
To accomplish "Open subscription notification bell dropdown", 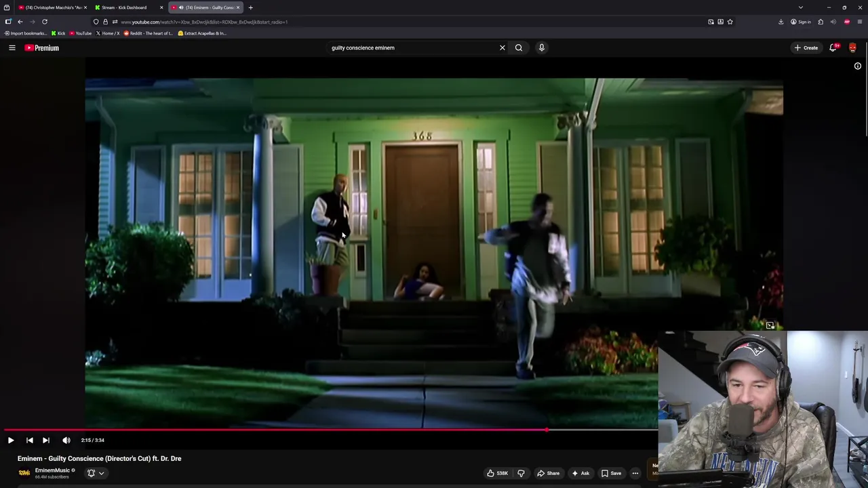I will click(96, 473).
